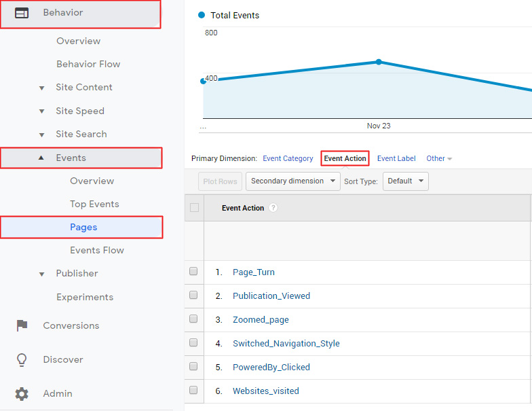This screenshot has height=411, width=532.
Task: Select Event Category primary dimension
Action: [288, 158]
